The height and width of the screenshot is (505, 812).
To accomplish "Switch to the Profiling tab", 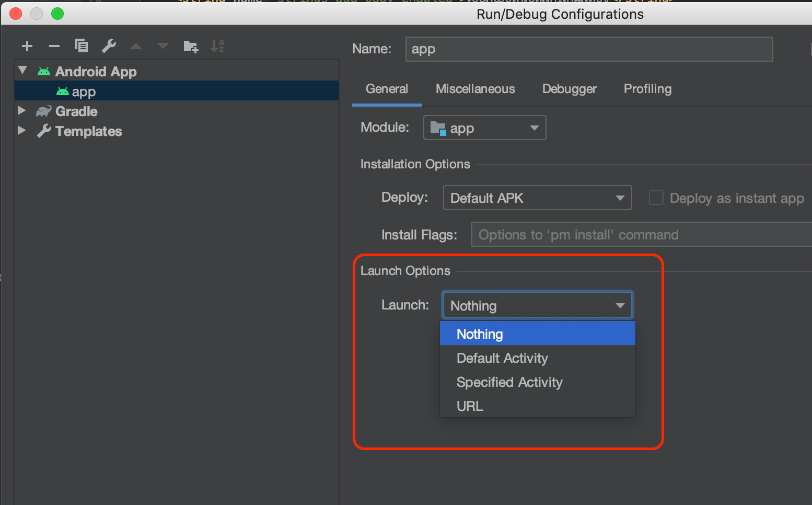I will tap(647, 89).
